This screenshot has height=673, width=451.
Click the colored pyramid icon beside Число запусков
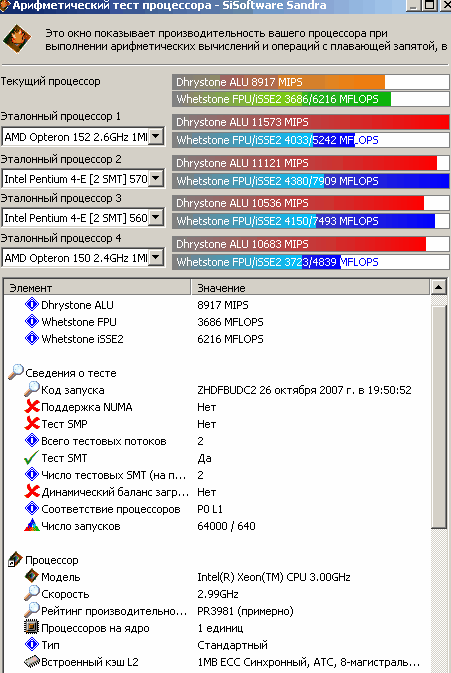(x=31, y=525)
